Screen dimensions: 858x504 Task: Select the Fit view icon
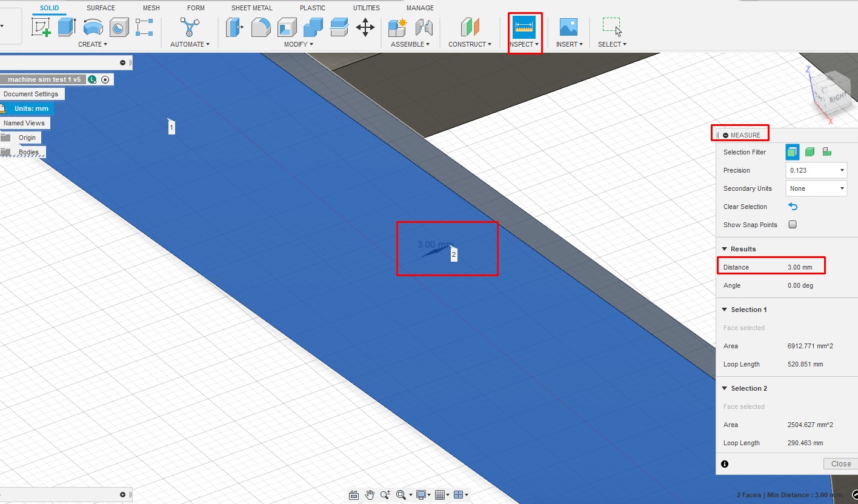[401, 494]
